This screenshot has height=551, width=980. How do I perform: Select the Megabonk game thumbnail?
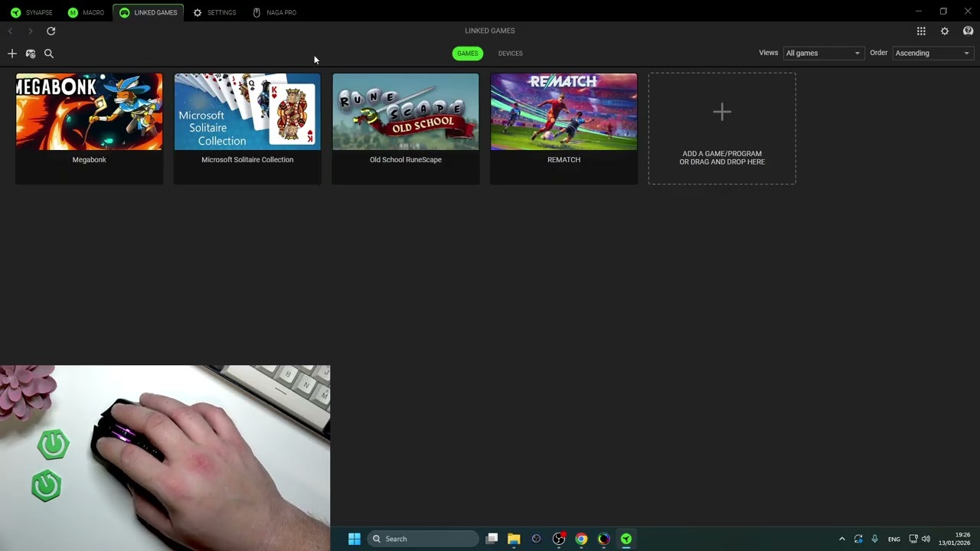[x=89, y=112]
